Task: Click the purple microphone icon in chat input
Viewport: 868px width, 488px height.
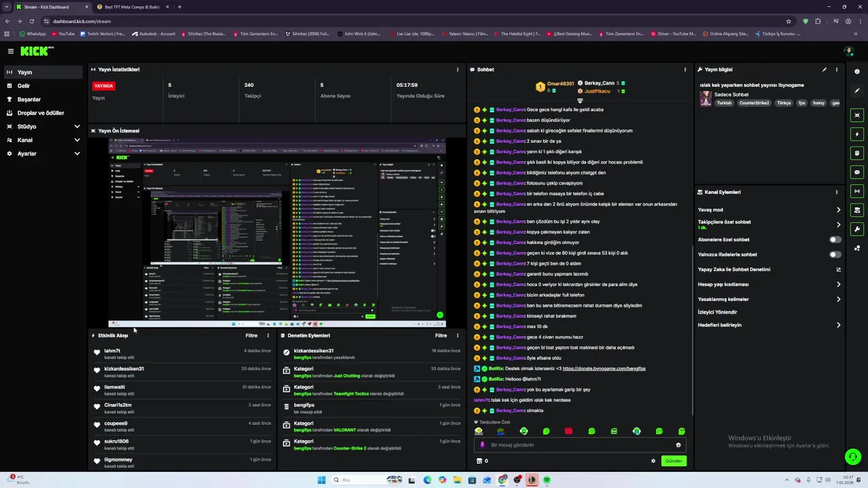Action: (482, 445)
